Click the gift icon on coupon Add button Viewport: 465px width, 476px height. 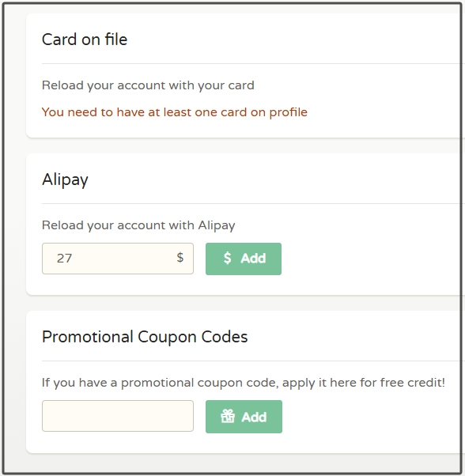[228, 416]
